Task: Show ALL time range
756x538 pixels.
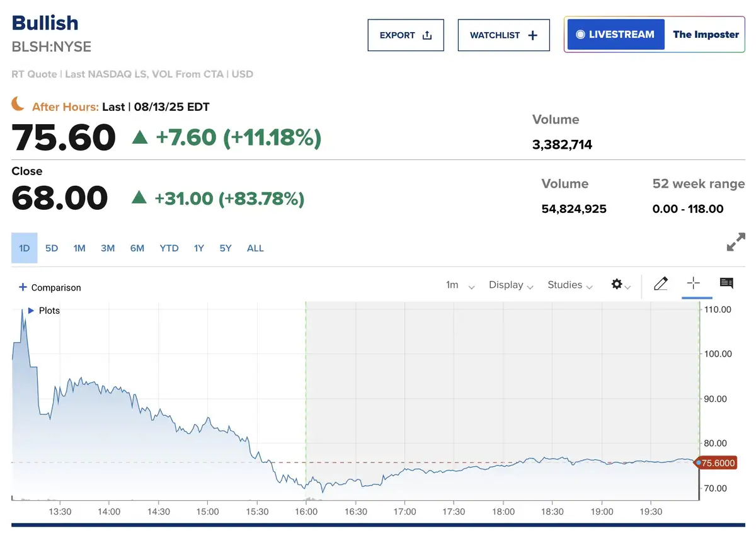Action: pyautogui.click(x=255, y=248)
